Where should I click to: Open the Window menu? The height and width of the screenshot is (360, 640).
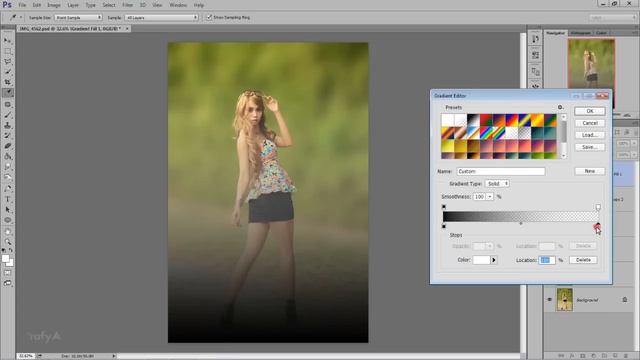178,5
